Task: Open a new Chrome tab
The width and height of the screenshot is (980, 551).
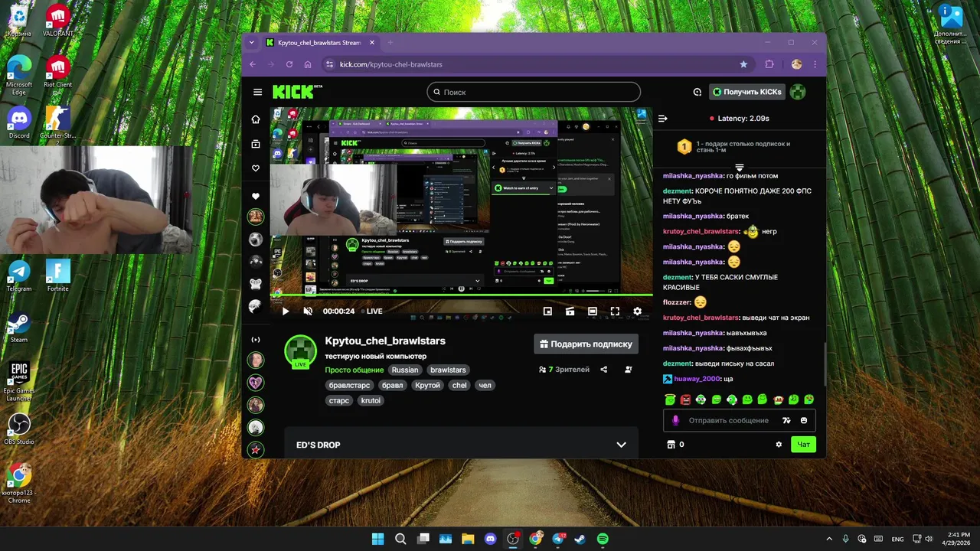Action: 390,43
